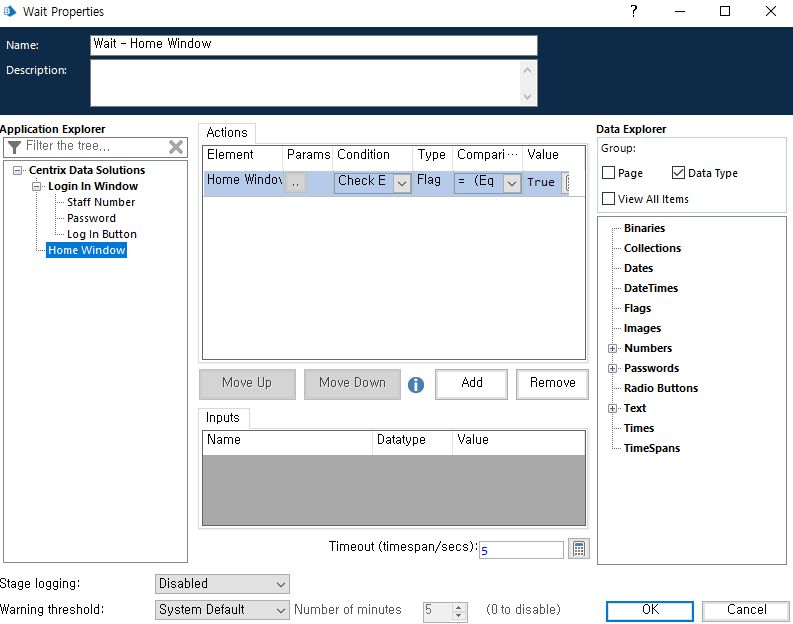Click the description scrollbar down arrow
Viewport: 793px width, 624px height.
click(527, 97)
